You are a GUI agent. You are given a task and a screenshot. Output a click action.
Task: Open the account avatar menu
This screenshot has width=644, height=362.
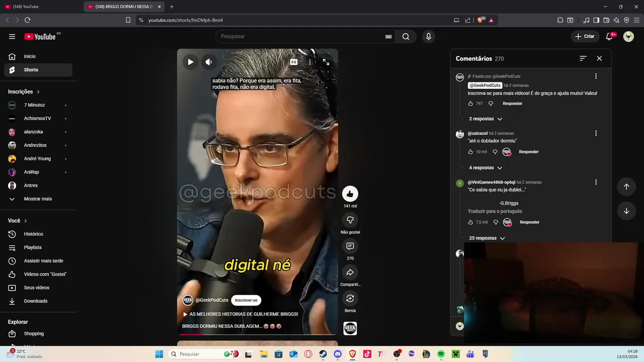pos(628,36)
